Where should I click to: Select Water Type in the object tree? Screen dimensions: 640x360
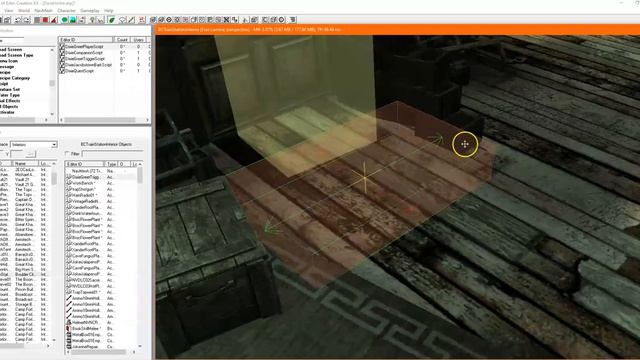click(x=10, y=95)
